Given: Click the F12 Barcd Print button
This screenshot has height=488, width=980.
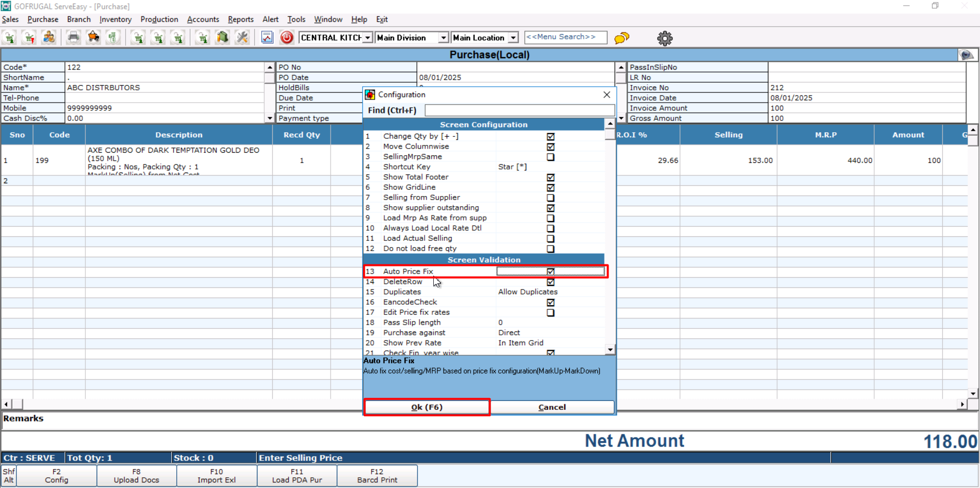Looking at the screenshot, I should [377, 476].
